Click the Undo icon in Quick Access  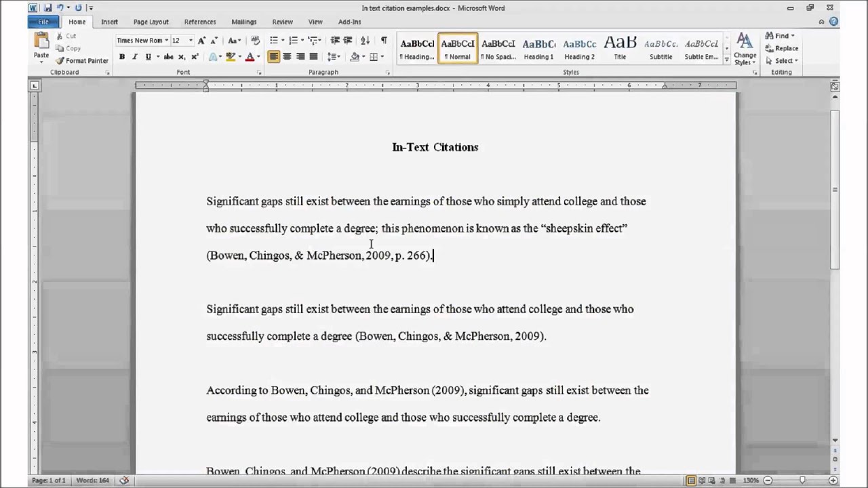(x=60, y=8)
